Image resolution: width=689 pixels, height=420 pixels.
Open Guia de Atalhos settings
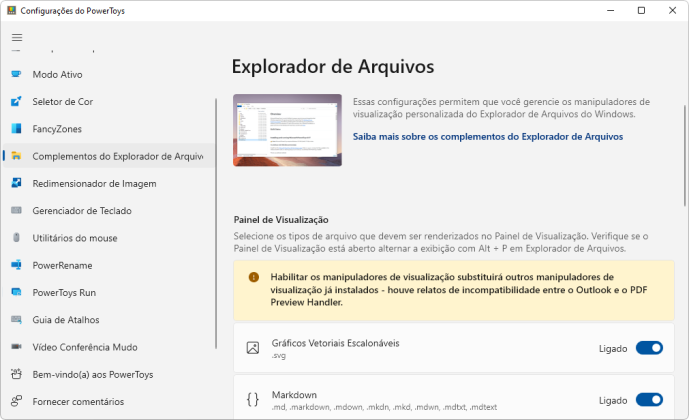[x=109, y=319]
